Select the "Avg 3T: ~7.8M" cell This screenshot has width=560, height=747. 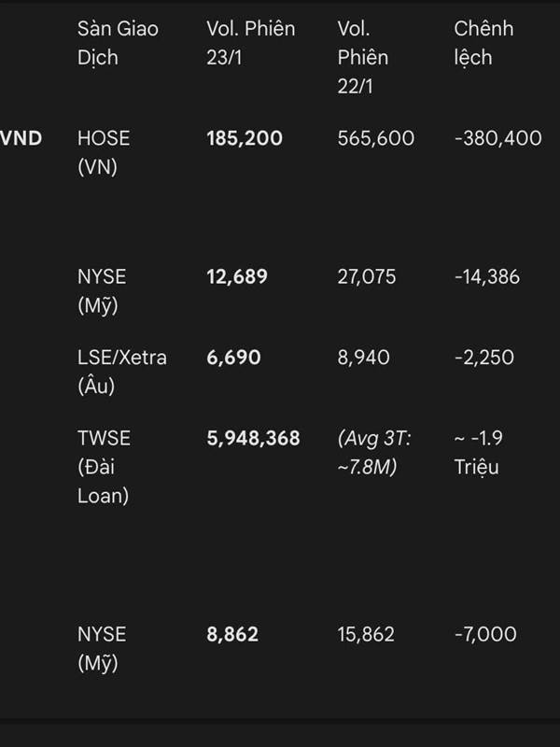pyautogui.click(x=373, y=452)
